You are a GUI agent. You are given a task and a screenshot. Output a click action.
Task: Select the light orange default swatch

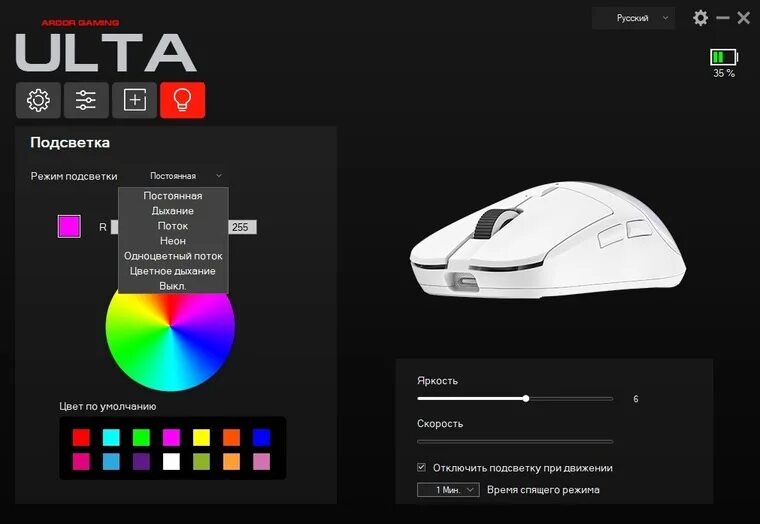pyautogui.click(x=231, y=461)
